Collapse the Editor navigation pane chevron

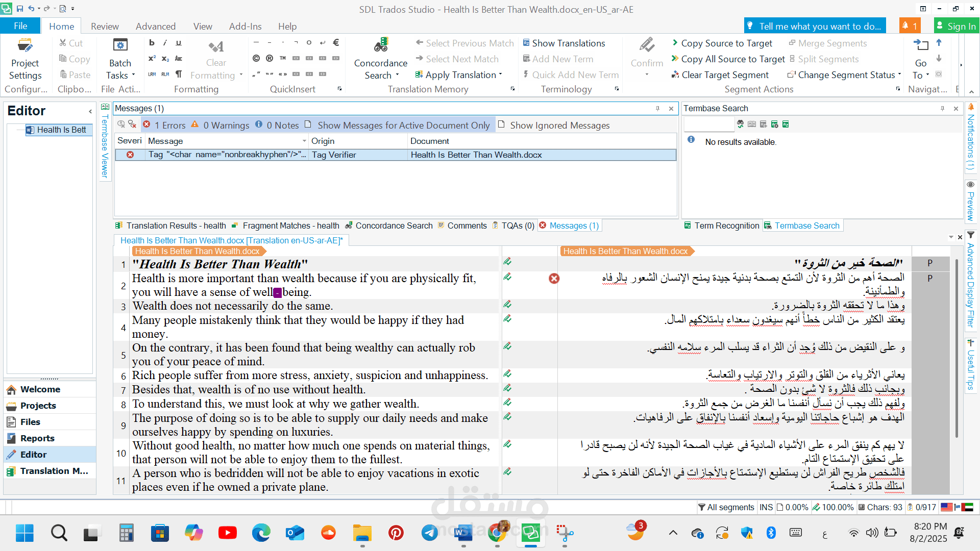click(x=90, y=111)
